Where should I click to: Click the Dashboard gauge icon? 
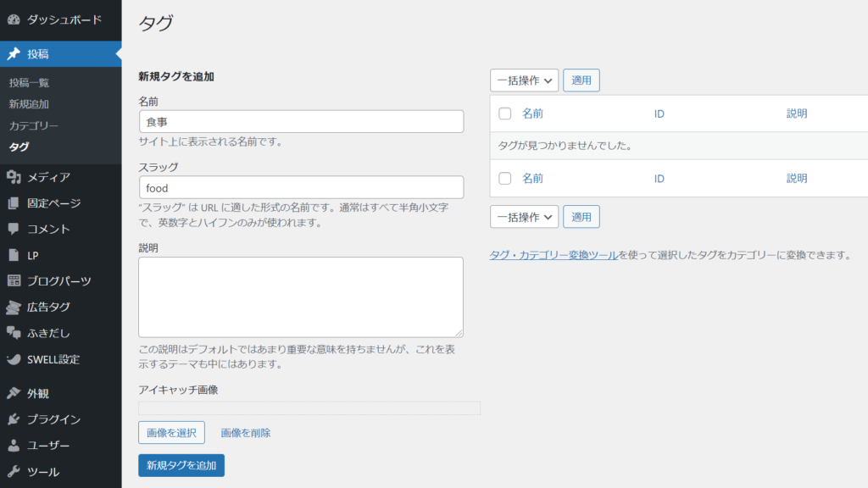14,20
